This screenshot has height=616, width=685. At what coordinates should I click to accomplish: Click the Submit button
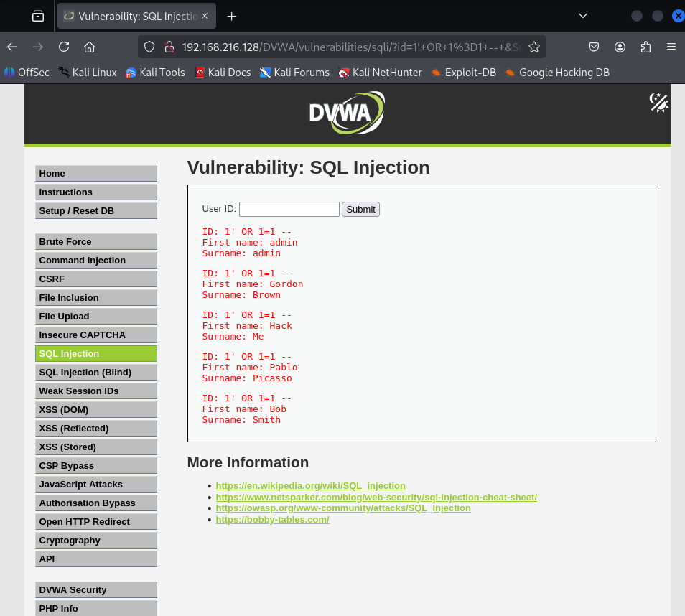coord(361,209)
